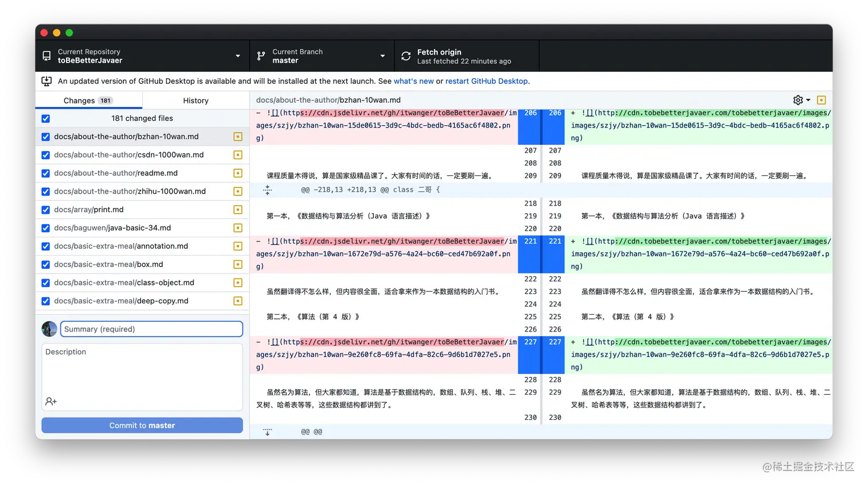Uncheck about-the-author readme.md checkbox
This screenshot has height=486, width=868.
tap(46, 173)
